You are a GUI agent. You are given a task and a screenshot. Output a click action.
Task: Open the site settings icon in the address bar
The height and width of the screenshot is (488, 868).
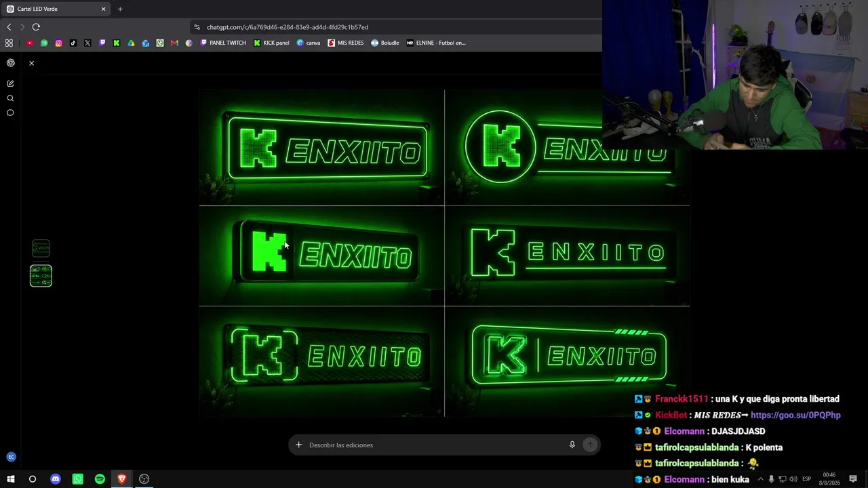[197, 27]
